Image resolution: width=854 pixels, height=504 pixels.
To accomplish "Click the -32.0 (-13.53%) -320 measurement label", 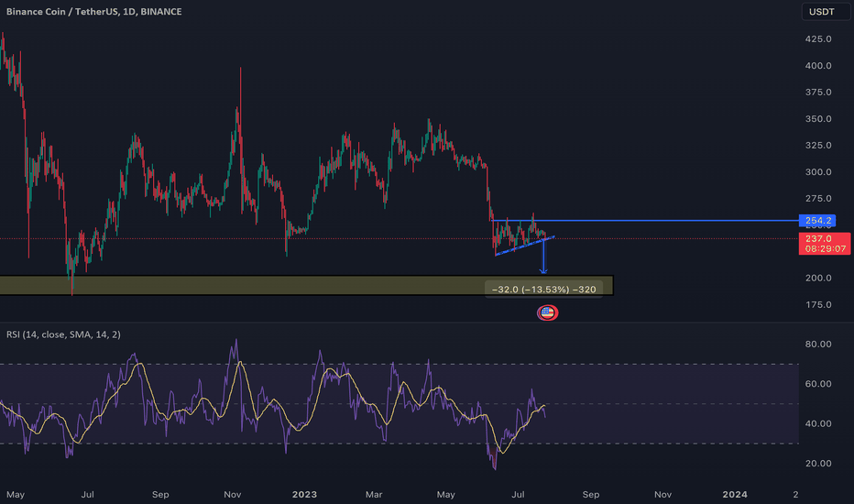I will pos(543,290).
